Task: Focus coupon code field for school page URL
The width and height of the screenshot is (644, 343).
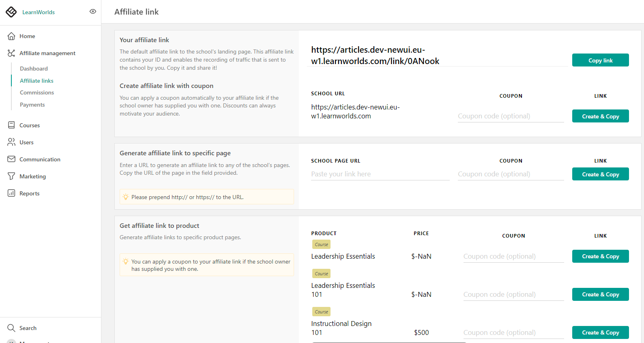Action: click(x=511, y=174)
